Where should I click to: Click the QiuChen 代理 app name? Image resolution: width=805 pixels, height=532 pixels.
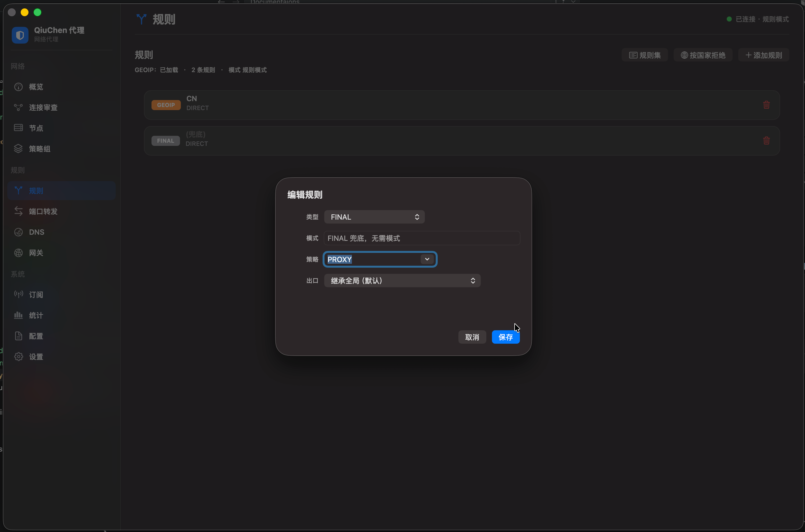59,30
